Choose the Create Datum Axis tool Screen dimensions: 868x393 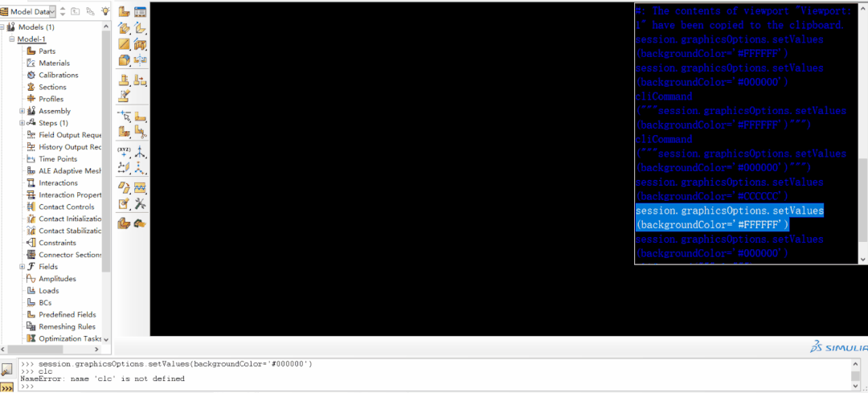coord(140,152)
